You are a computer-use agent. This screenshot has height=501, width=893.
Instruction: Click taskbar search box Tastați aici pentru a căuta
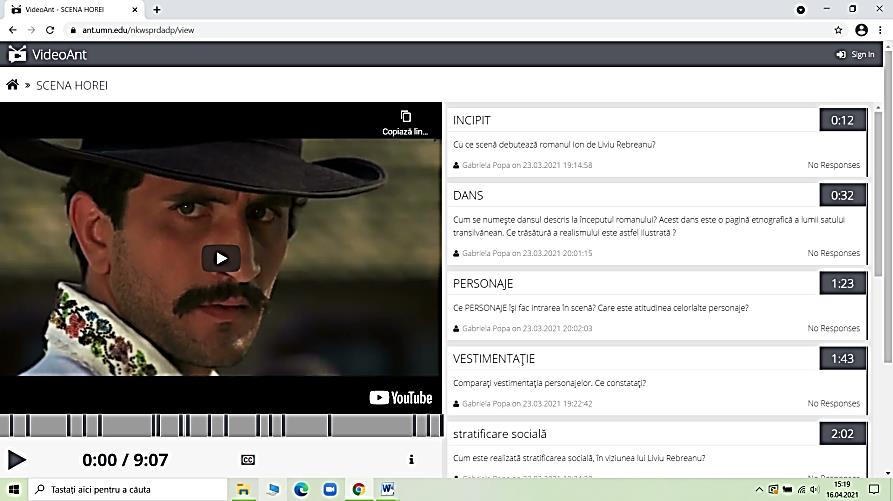tap(127, 490)
